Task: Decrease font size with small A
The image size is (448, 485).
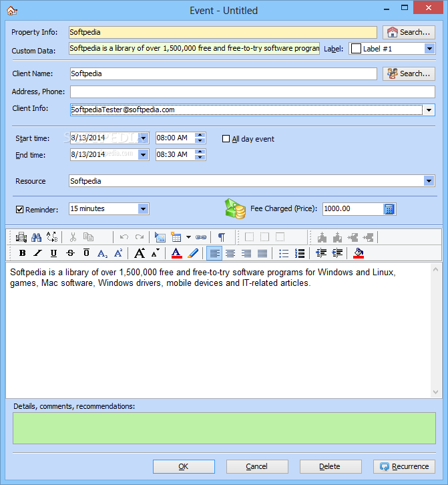Action: click(x=156, y=253)
